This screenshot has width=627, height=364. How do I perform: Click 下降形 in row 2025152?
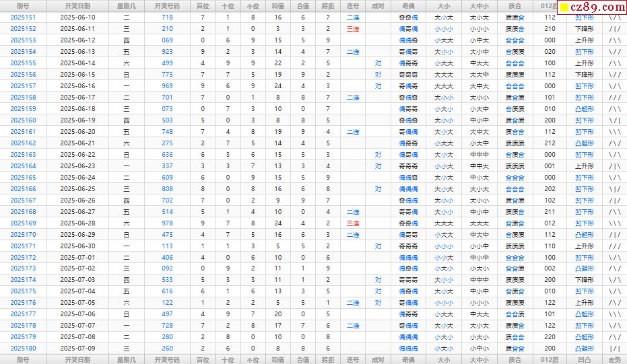(584, 29)
